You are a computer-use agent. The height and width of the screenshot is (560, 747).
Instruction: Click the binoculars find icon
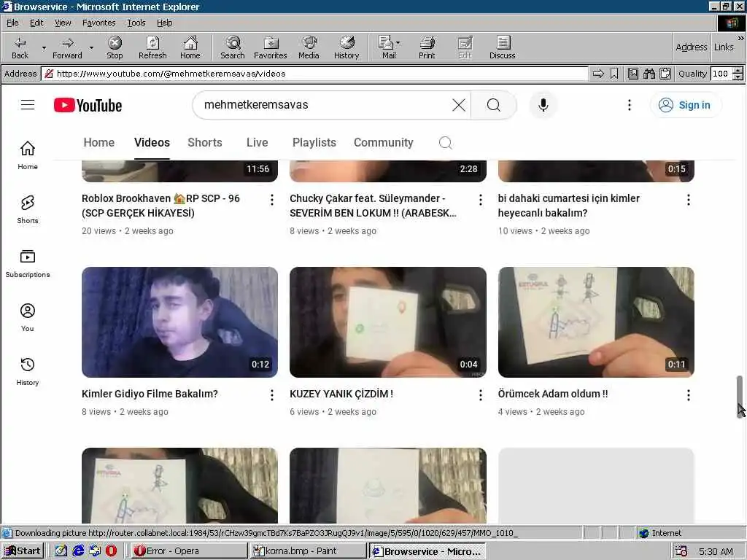(x=649, y=74)
